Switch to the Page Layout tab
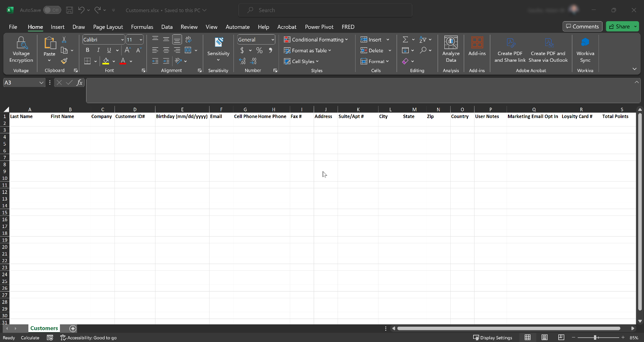 [x=108, y=27]
